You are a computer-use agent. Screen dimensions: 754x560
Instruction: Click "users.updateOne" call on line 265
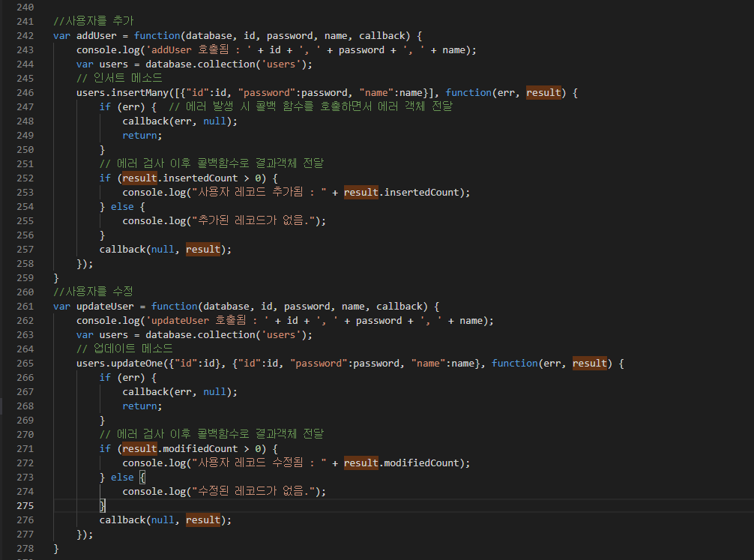(x=119, y=364)
